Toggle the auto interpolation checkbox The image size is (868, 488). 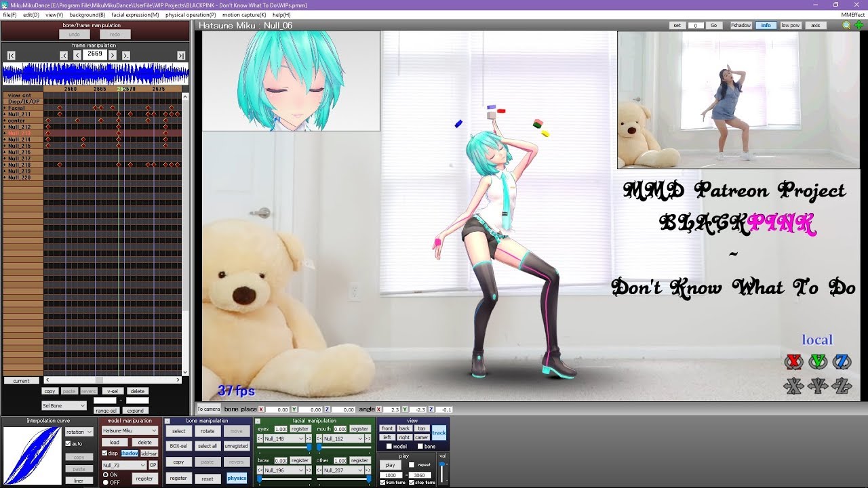[x=68, y=444]
